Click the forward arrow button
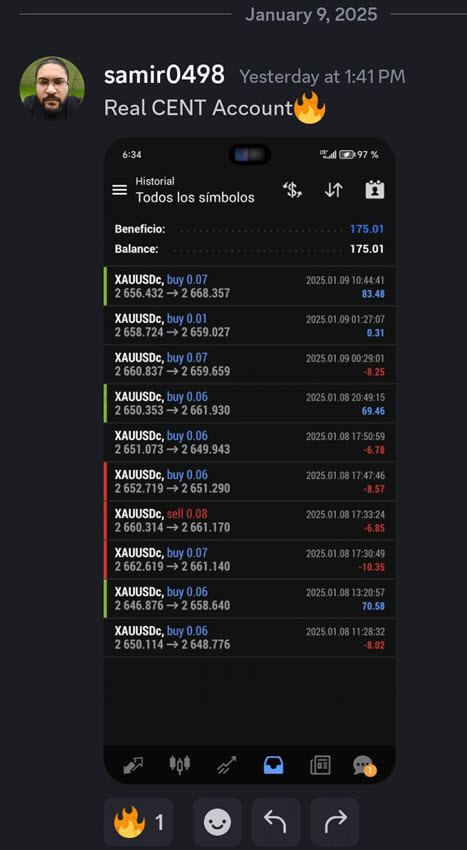 [335, 822]
